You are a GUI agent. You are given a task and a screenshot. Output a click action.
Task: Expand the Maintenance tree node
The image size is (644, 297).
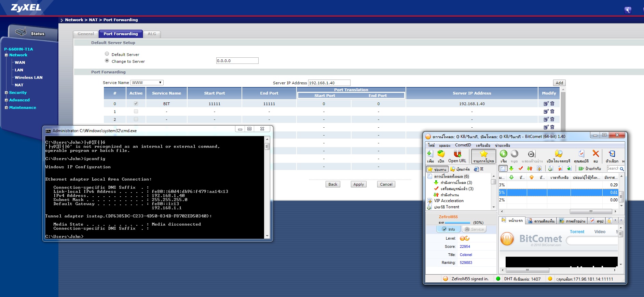pyautogui.click(x=6, y=108)
